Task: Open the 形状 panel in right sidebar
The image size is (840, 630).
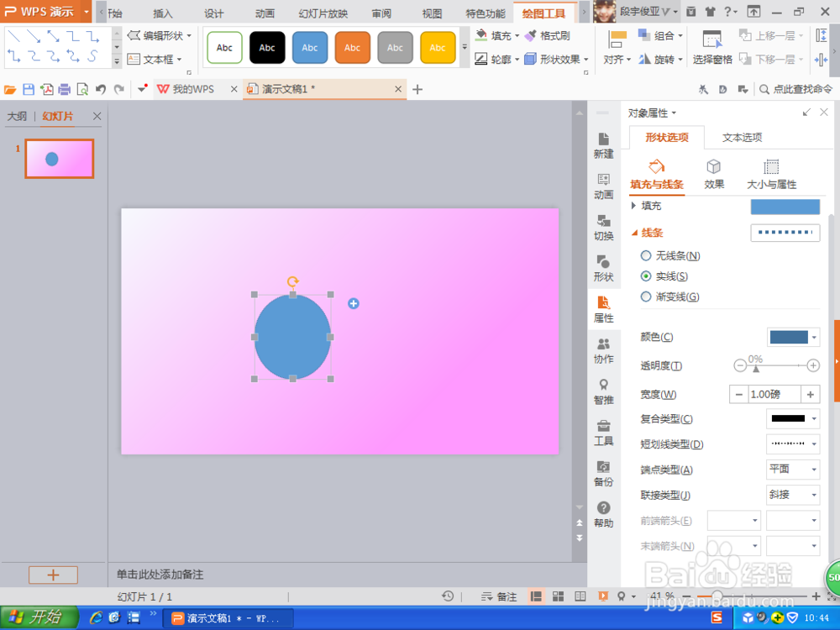Action: (x=603, y=269)
